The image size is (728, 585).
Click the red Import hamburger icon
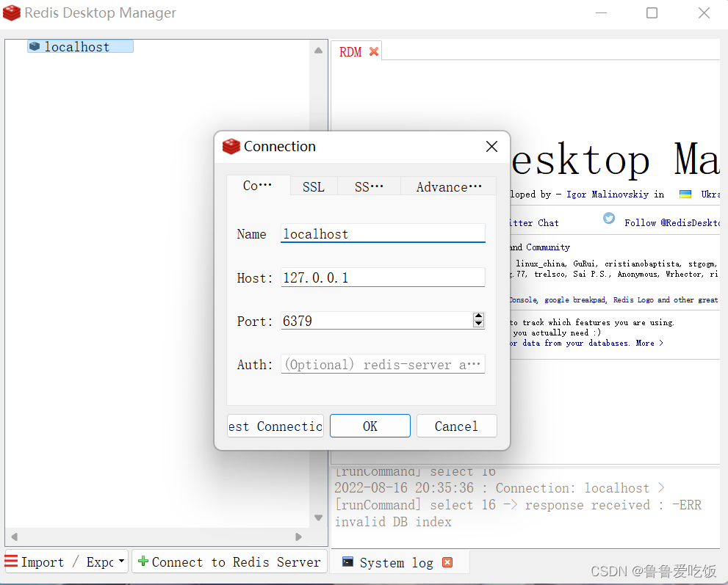click(x=11, y=561)
